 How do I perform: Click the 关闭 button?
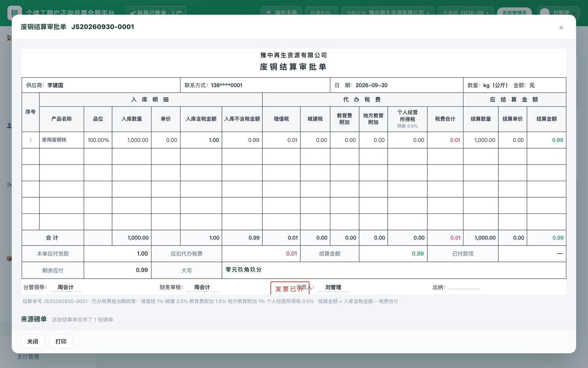point(33,342)
